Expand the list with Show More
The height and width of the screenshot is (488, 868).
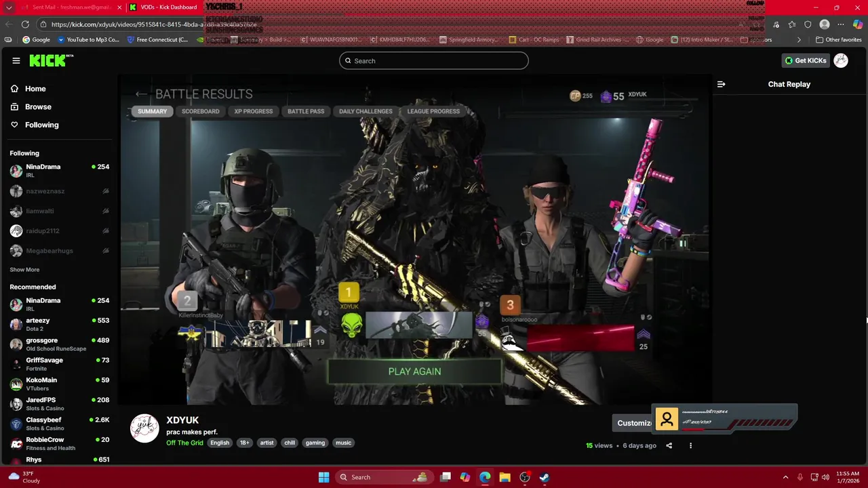coord(24,270)
